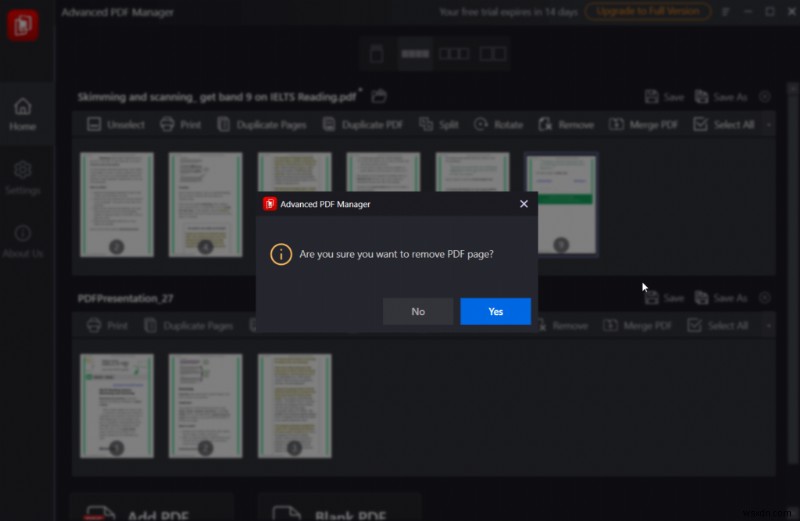Select page 2 thumbnail of PDFPresentation_27

coord(206,406)
